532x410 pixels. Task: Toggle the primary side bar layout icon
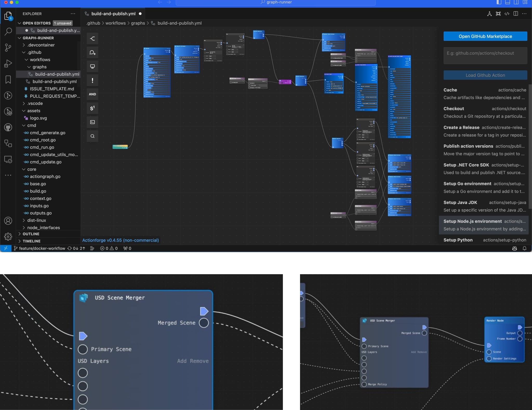click(499, 2)
